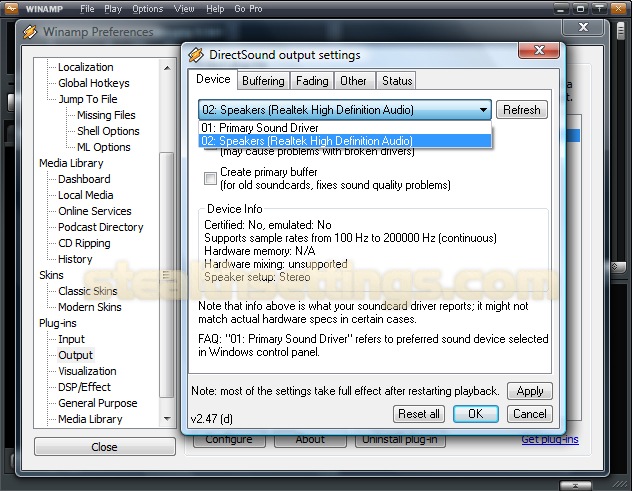This screenshot has width=633, height=491.
Task: Select CD Ripping in the tree
Action: pyautogui.click(x=84, y=243)
